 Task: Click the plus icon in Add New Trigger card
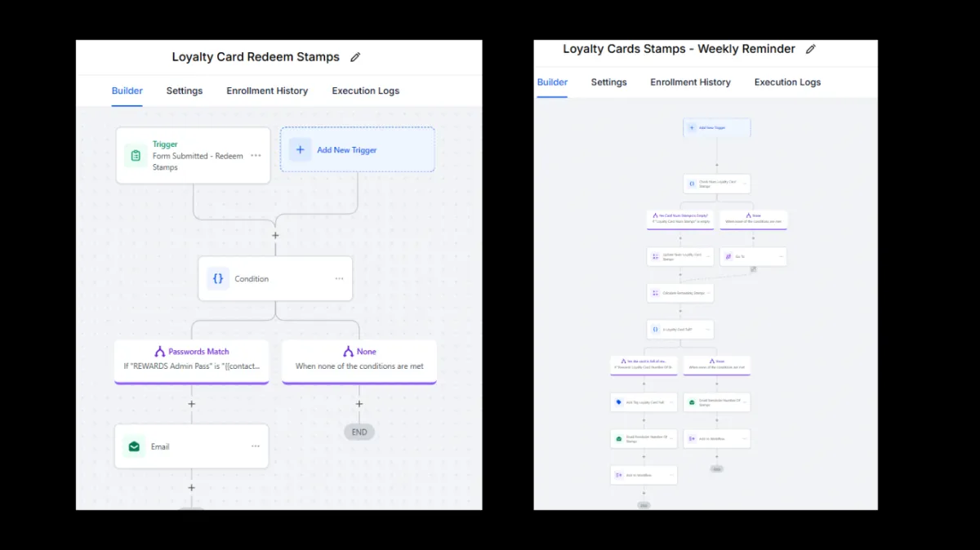click(x=300, y=150)
